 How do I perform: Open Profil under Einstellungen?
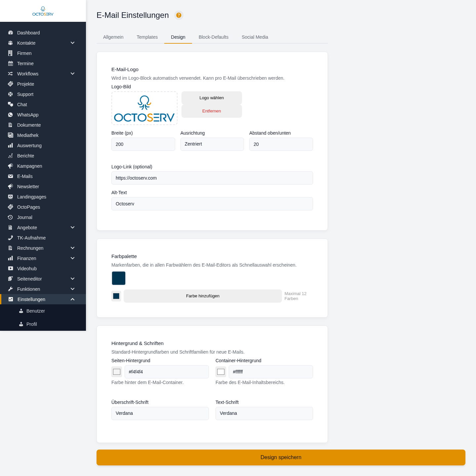click(x=43, y=324)
